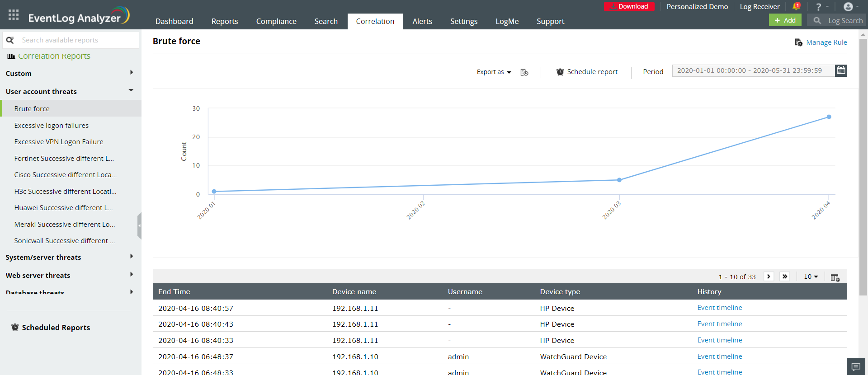Collapse the left sidebar panel handle
Viewport: 868px width, 375px height.
pyautogui.click(x=139, y=225)
